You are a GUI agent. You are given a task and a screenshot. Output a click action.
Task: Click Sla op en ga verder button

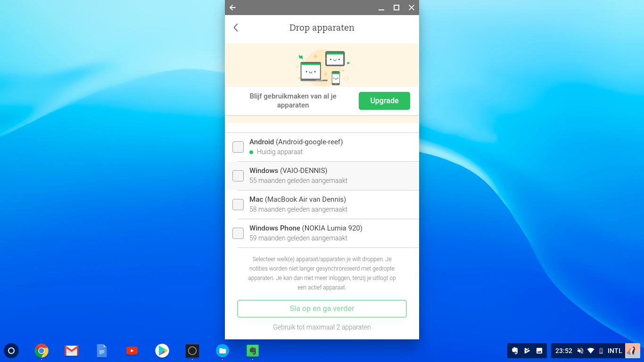tap(322, 309)
